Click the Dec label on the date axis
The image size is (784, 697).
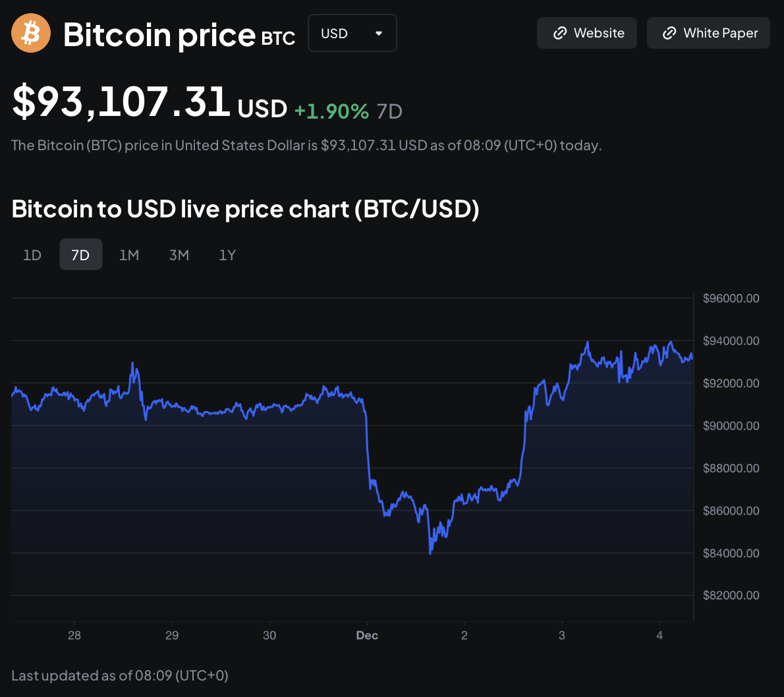(367, 635)
